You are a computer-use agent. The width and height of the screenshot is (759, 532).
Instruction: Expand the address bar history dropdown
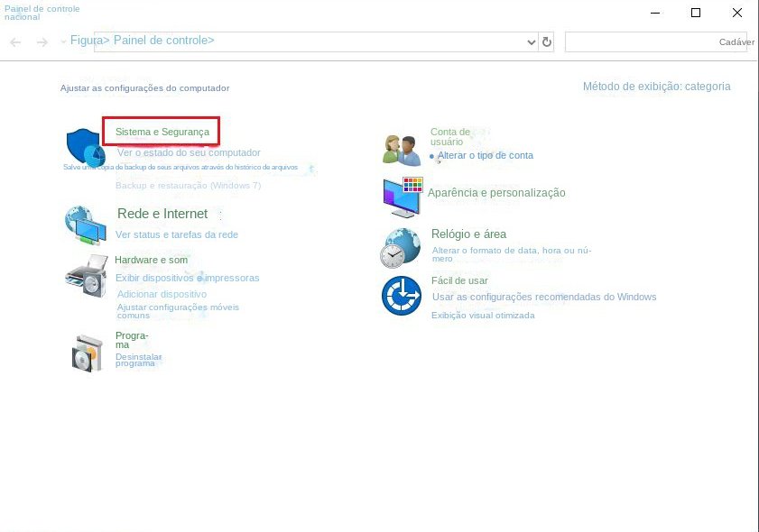point(531,42)
